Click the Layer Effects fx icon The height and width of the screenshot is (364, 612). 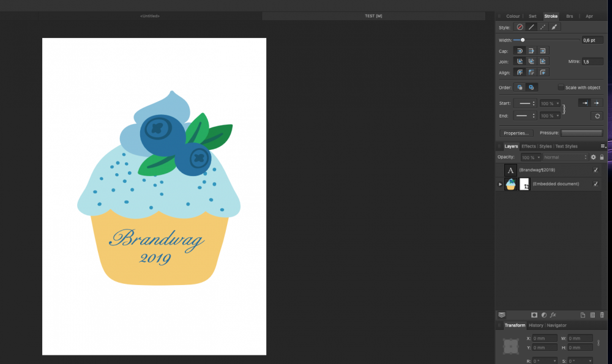pos(553,314)
